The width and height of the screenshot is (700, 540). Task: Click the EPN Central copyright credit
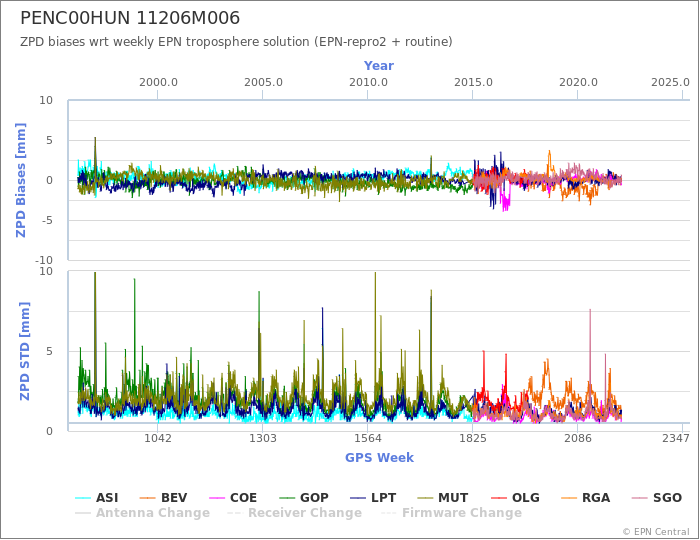[656, 532]
